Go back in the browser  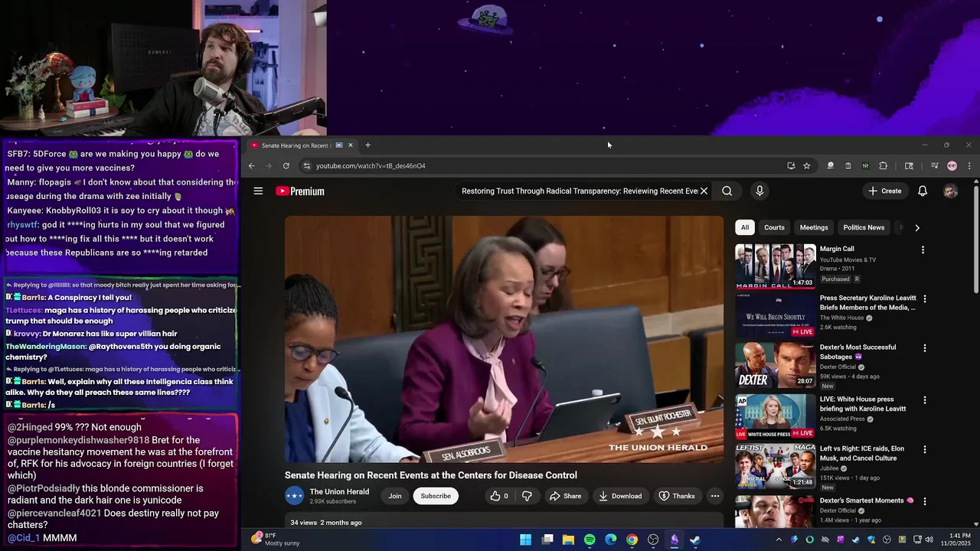(251, 166)
